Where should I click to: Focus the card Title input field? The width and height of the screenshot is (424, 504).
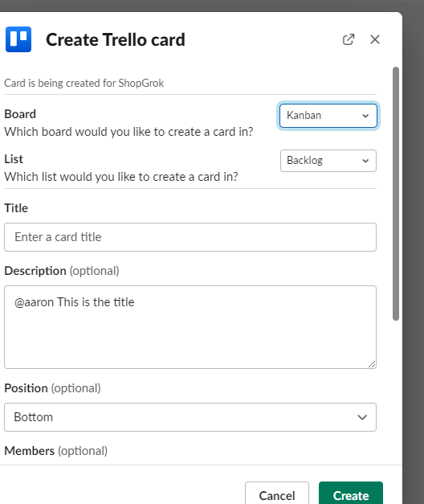click(190, 237)
